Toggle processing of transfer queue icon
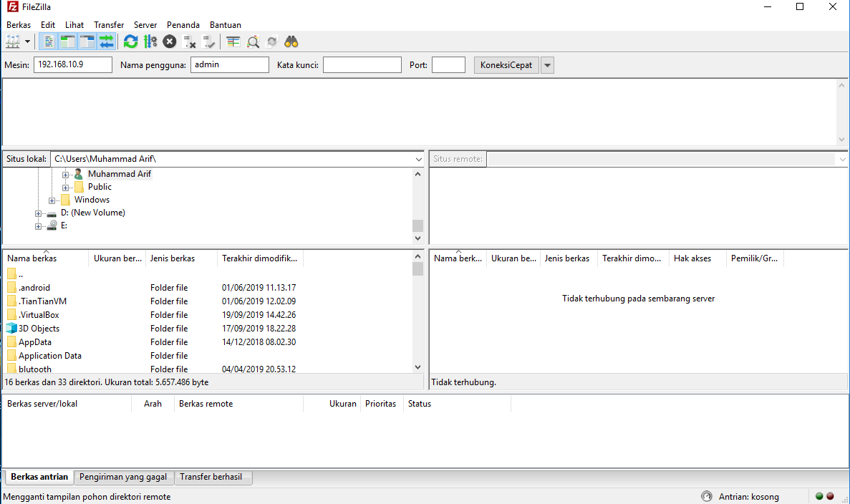The image size is (850, 504). tap(150, 42)
